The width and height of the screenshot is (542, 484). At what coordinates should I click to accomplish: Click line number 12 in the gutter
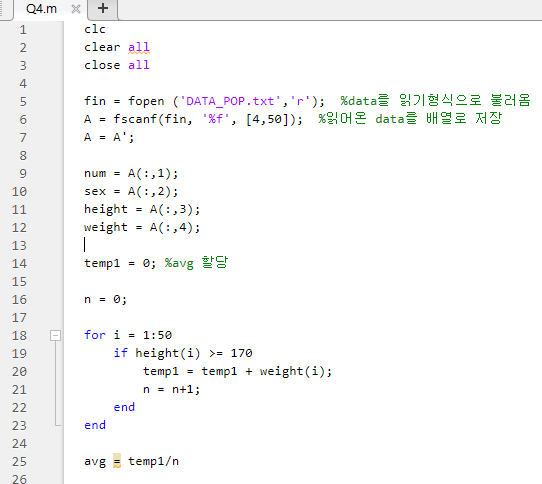click(19, 227)
